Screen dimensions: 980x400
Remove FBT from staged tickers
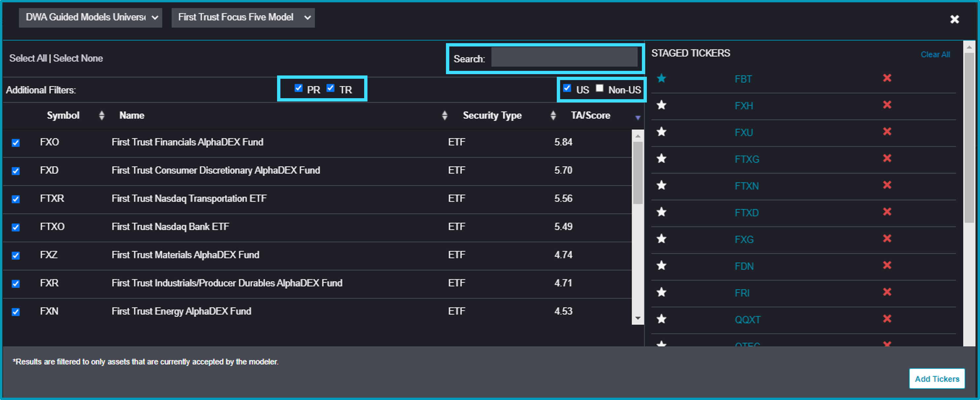tap(887, 78)
